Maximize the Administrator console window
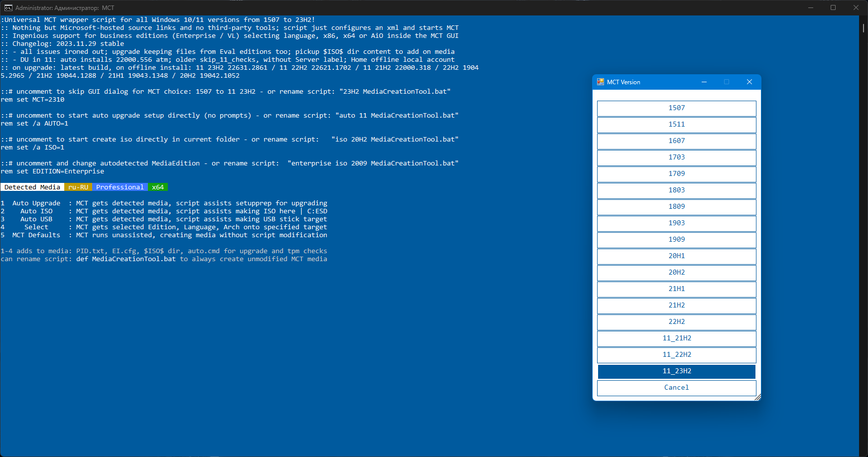The image size is (868, 457). 833,8
